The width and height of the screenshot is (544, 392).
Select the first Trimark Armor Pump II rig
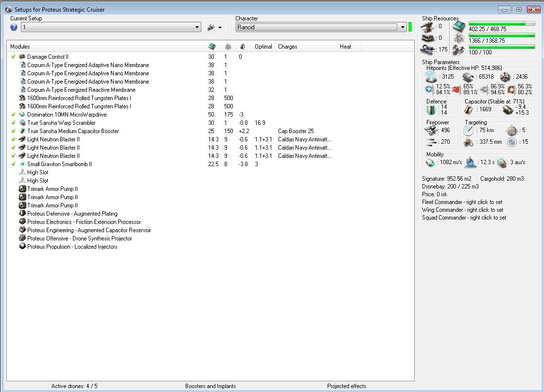pos(210,189)
